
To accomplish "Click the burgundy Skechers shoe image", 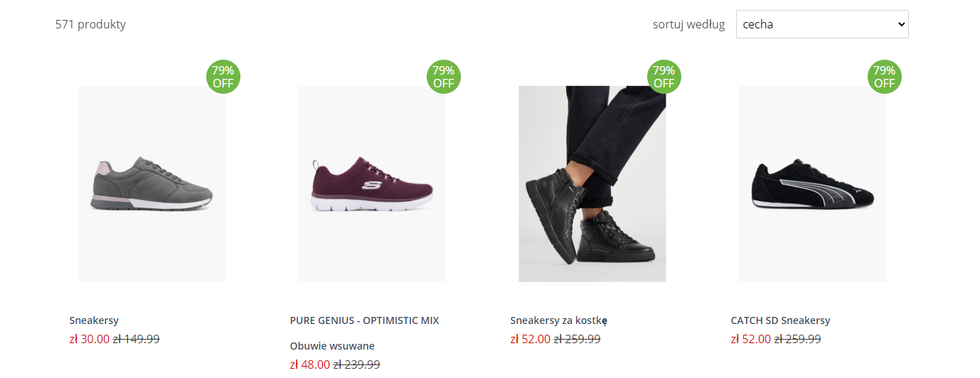I will 372,184.
